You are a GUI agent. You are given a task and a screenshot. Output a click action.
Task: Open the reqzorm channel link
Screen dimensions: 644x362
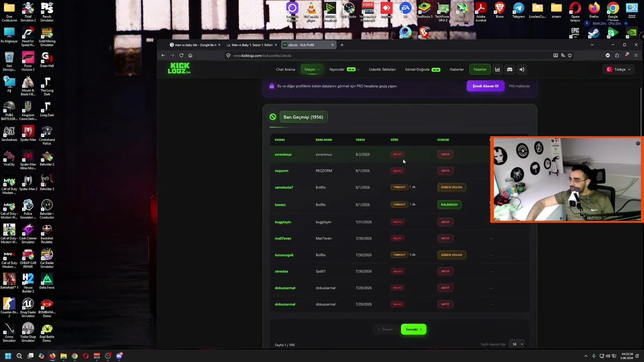(x=282, y=171)
